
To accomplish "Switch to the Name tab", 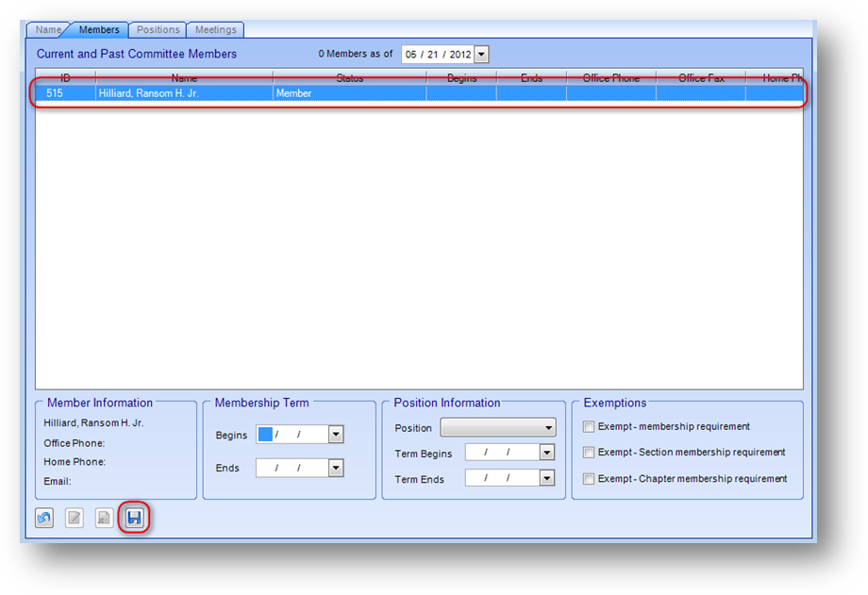I will click(x=48, y=30).
